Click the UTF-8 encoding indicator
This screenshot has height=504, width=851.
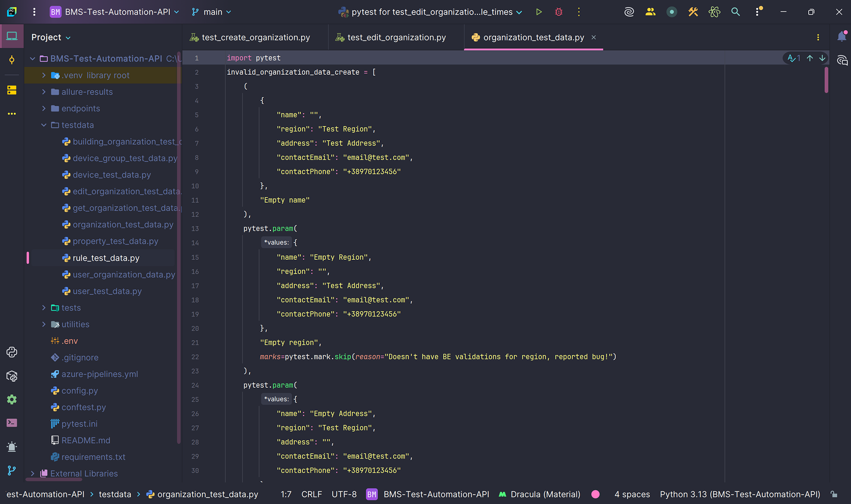(x=344, y=494)
